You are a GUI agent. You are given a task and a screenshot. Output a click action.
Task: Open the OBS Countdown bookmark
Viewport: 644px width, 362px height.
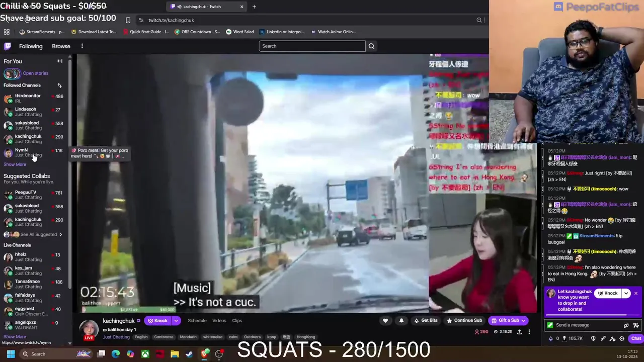coord(197,32)
